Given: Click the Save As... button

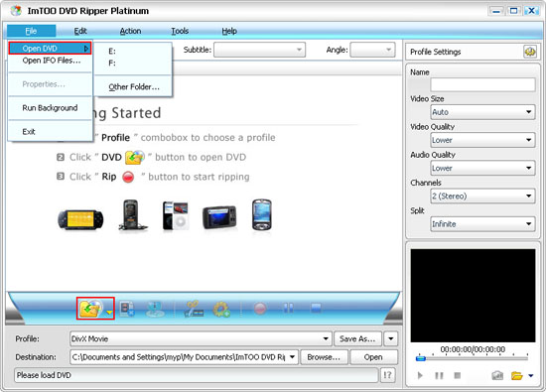Looking at the screenshot, I should [357, 338].
